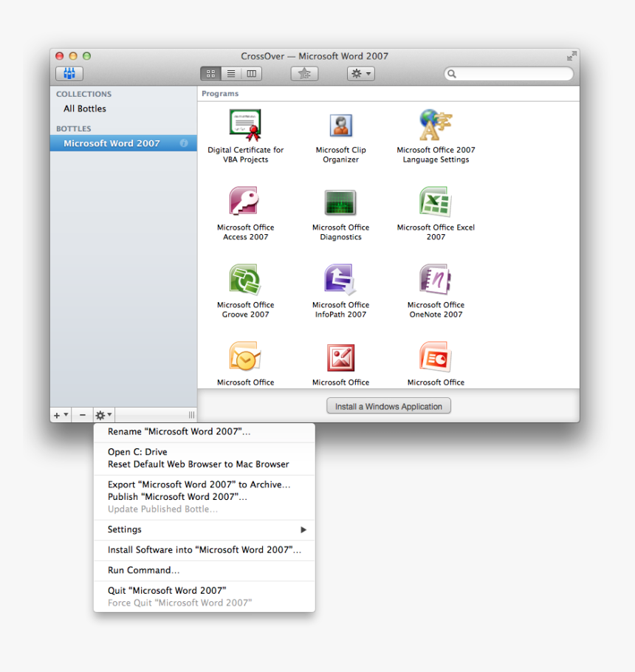Select the Microsoft Word 2007 bottle
635x672 pixels.
pos(123,143)
